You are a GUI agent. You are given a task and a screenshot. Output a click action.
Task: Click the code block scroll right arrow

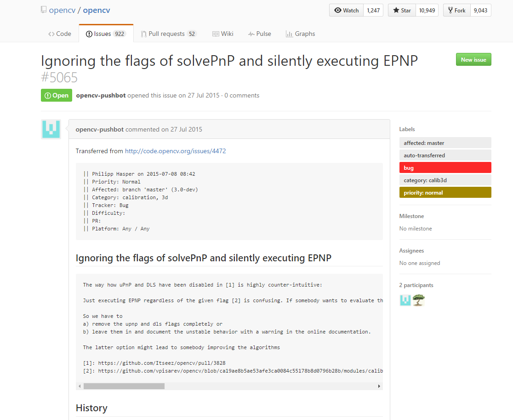pos(379,386)
